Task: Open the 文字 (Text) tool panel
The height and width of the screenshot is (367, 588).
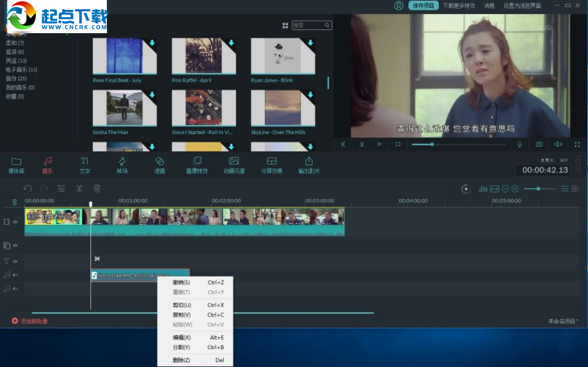Action: [x=84, y=165]
